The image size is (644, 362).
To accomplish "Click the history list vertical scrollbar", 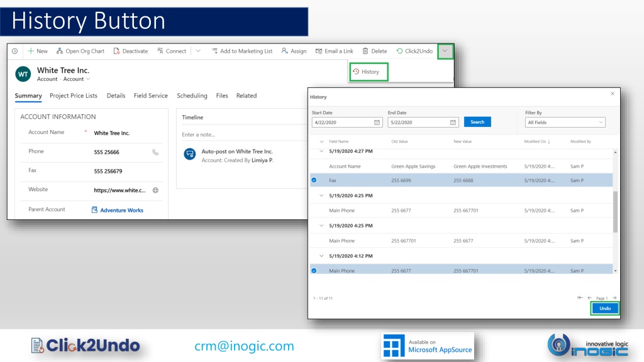I will (x=615, y=212).
